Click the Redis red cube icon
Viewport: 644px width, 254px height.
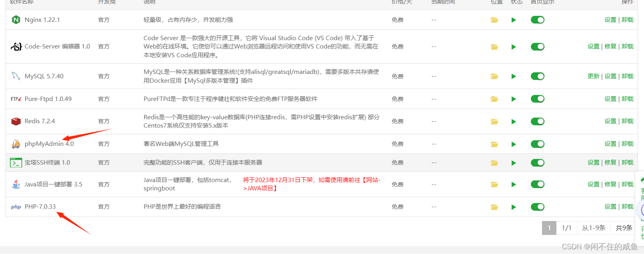pyautogui.click(x=16, y=121)
